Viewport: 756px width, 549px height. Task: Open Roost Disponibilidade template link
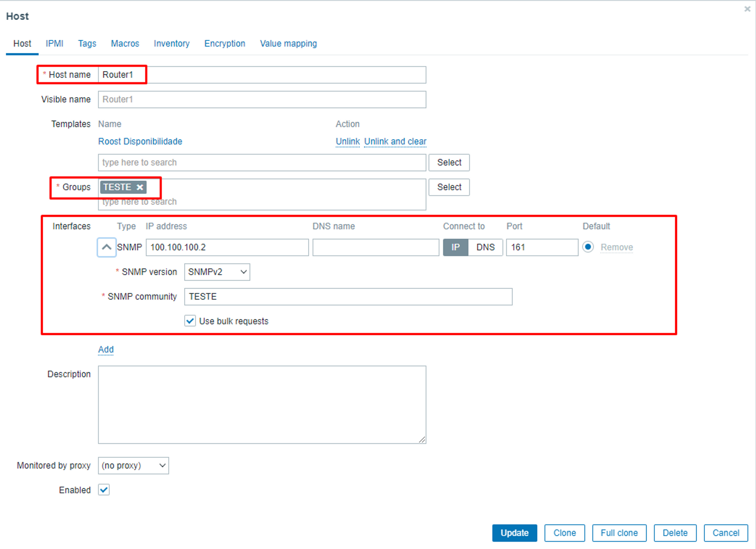coord(140,141)
